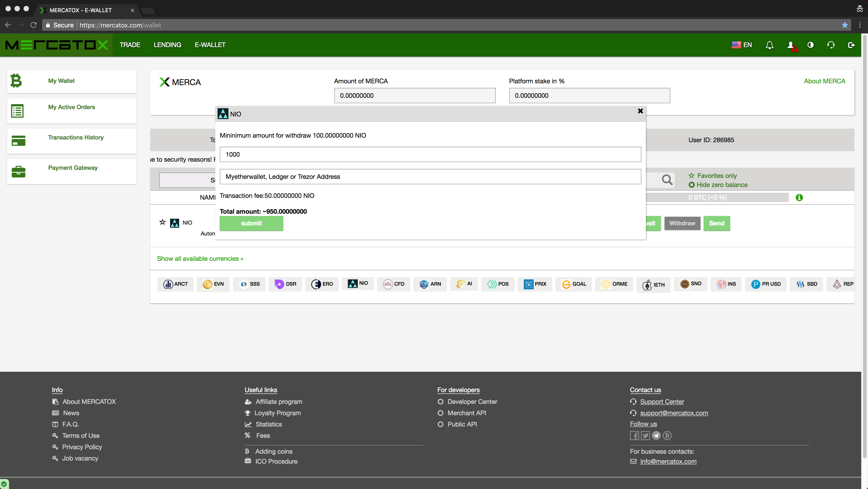Favorite the NIO coin with star
Screen dimensions: 868x489
click(162, 222)
